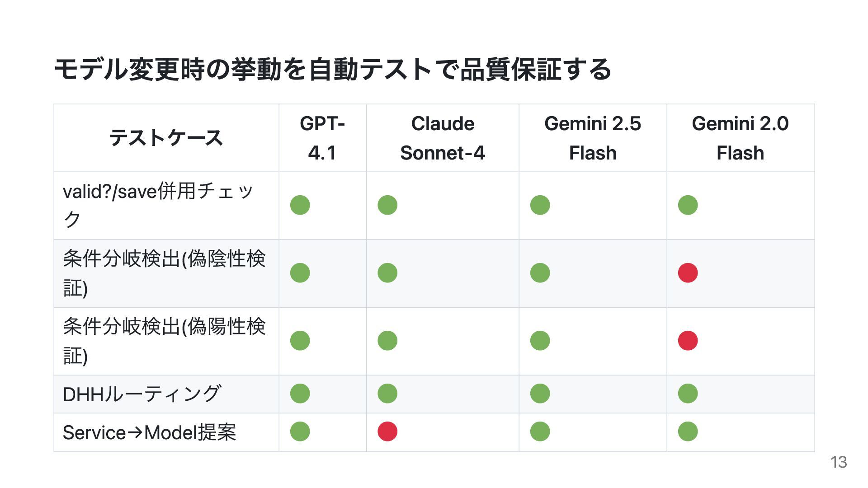The height and width of the screenshot is (488, 868).
Task: Click green dot for GPT-4.1 valid?/save check
Action: coord(300,205)
